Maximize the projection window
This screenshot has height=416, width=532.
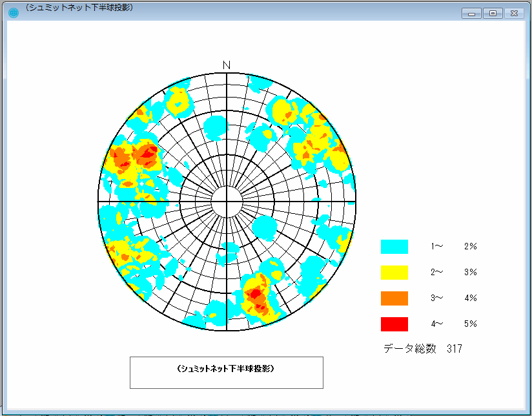[x=493, y=12]
